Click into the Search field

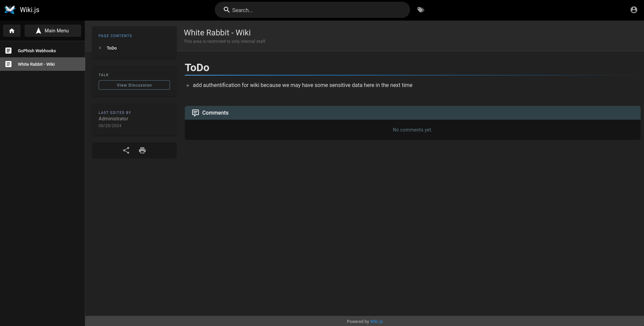point(316,10)
